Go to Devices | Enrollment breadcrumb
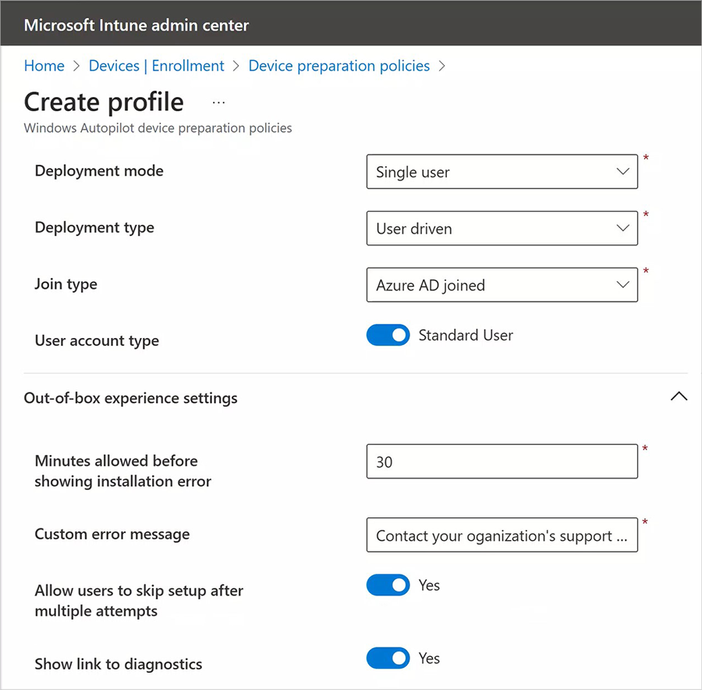 (156, 66)
